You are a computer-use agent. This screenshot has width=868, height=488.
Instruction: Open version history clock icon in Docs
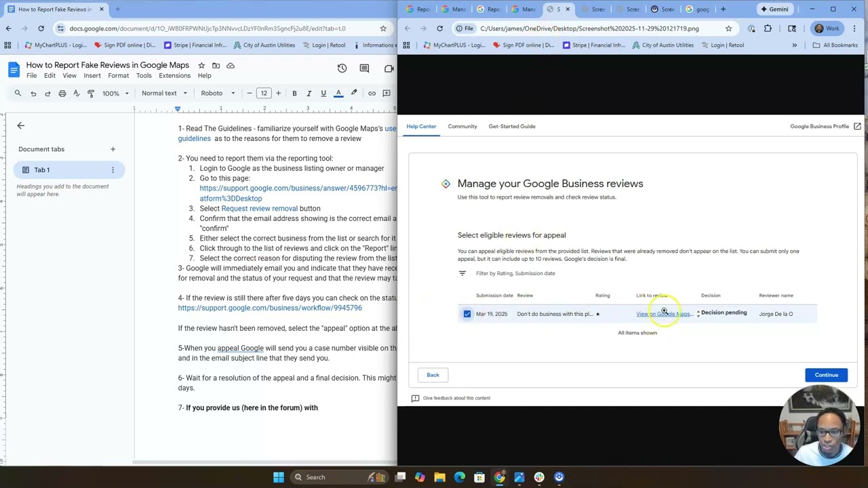[x=342, y=68]
